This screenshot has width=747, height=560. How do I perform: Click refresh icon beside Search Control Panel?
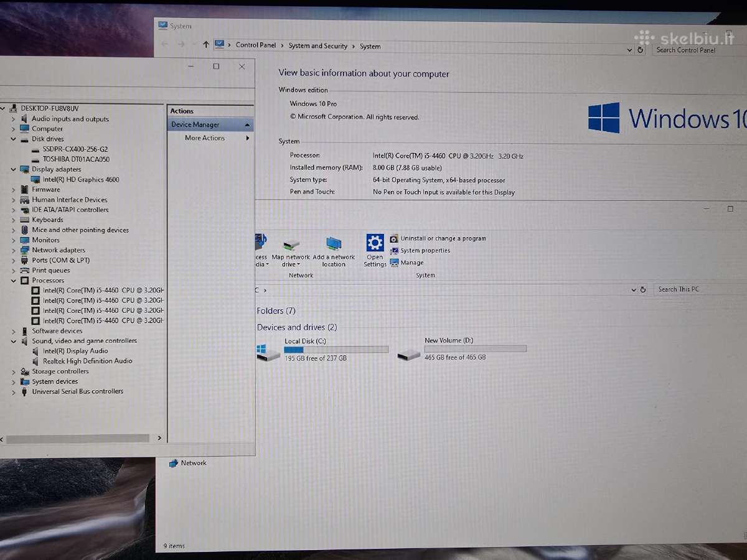640,50
